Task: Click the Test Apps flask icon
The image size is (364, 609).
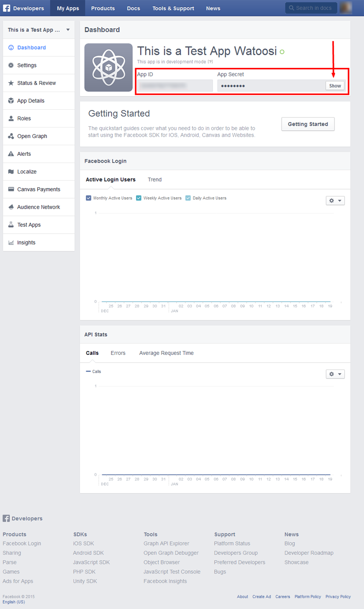Action: coord(11,225)
